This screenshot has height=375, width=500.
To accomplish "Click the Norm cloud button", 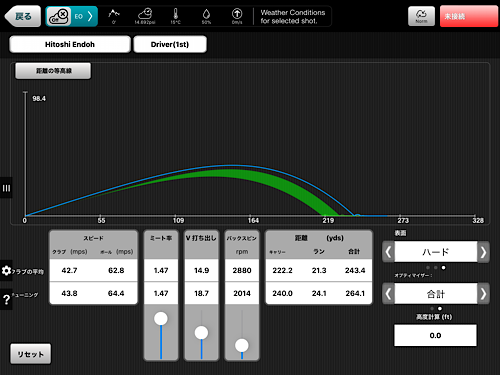I will tap(421, 16).
